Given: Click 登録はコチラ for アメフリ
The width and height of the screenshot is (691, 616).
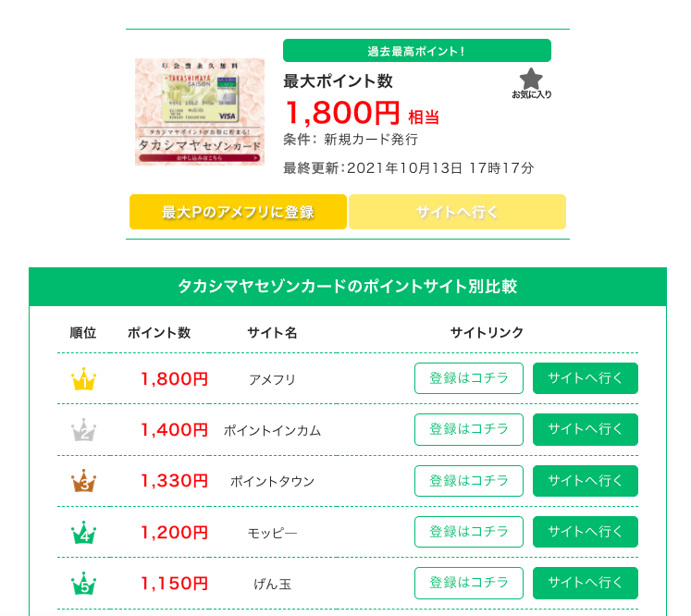Looking at the screenshot, I should 469,378.
